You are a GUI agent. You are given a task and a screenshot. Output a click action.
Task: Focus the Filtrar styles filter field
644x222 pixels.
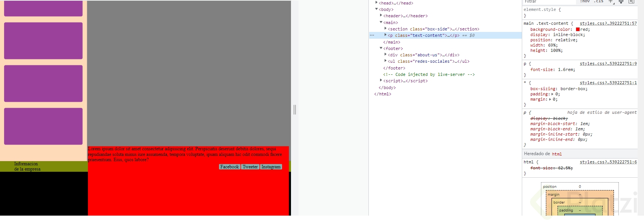coord(549,2)
